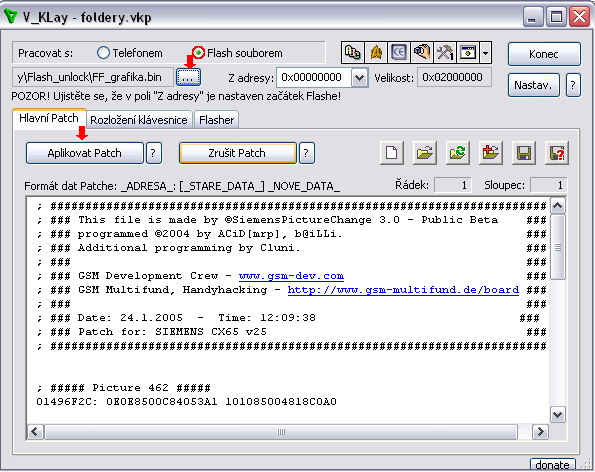Image resolution: width=595 pixels, height=472 pixels.
Task: Click the new blank patch icon
Action: click(392, 153)
